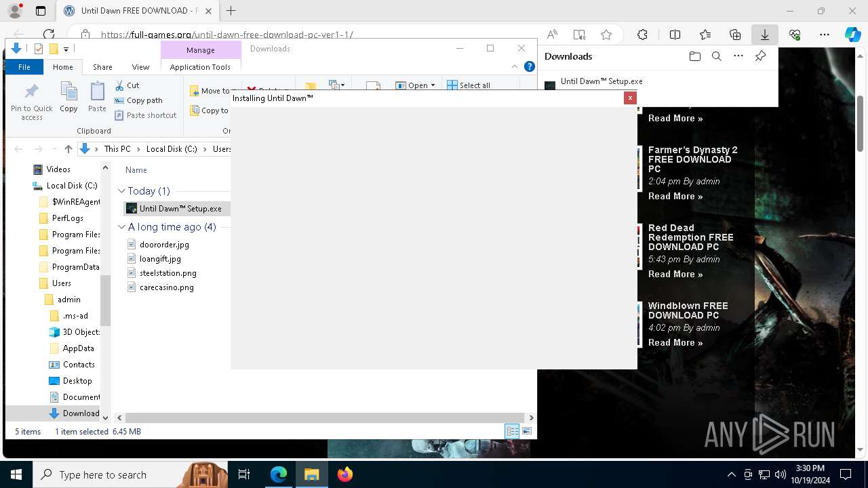Screen dimensions: 868x488
Task: Click the Properties icon in quick access toolbar
Action: (x=39, y=49)
